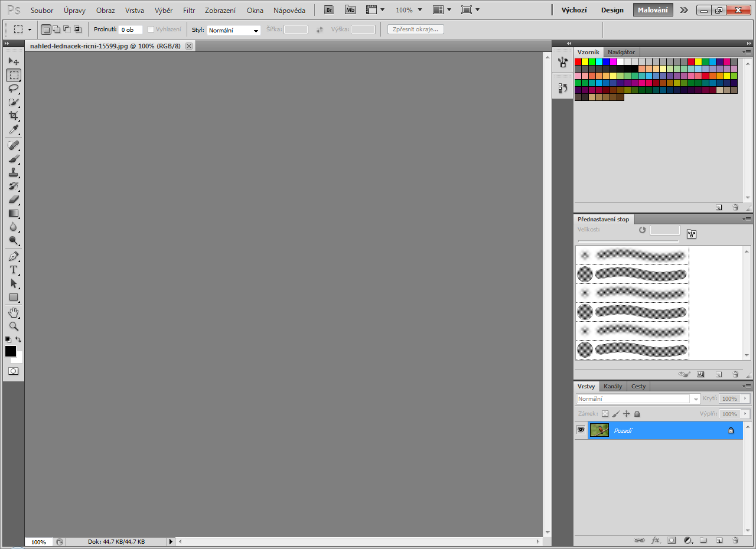
Task: Toggle lock transparent pixels icon
Action: [x=605, y=414]
